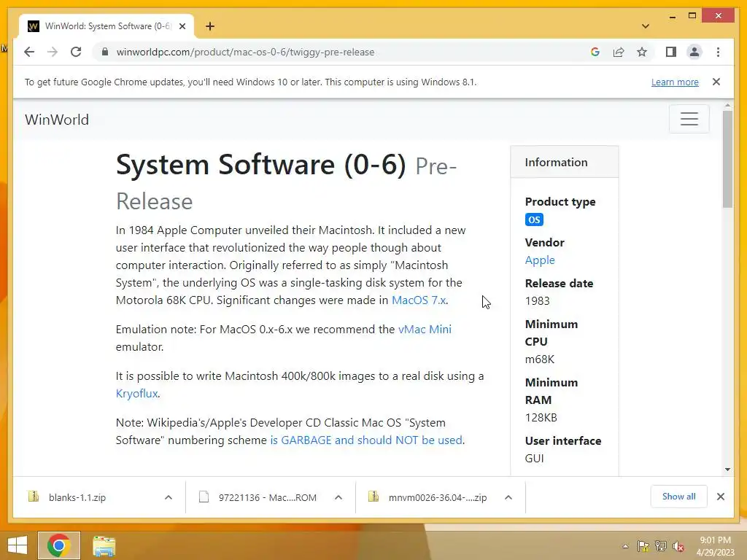
Task: Bookmark this page with star icon
Action: tap(642, 52)
